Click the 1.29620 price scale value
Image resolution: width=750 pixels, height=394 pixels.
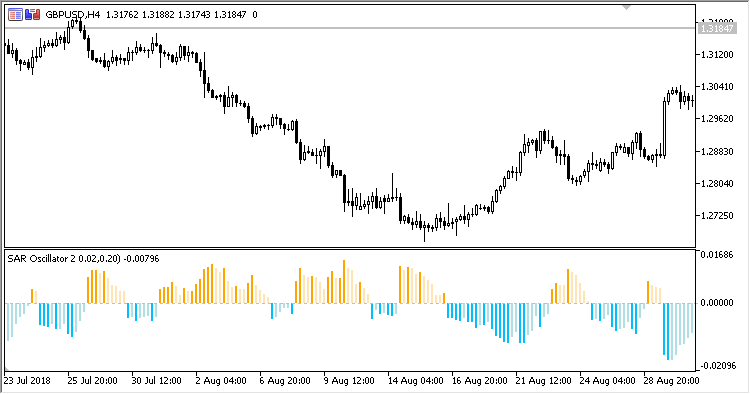(717, 119)
